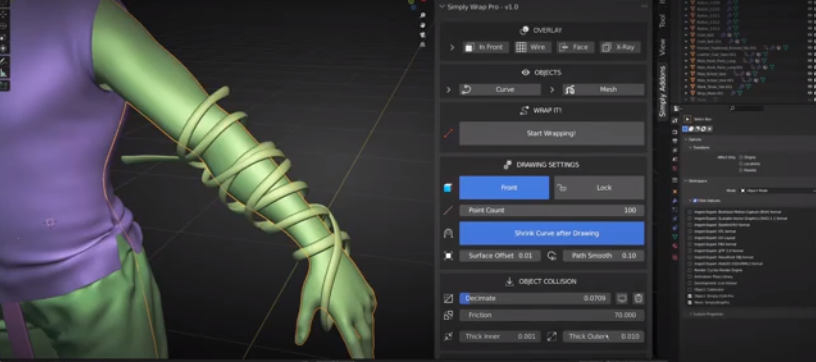Click the Curve object button
The image size is (816, 362).
click(500, 89)
